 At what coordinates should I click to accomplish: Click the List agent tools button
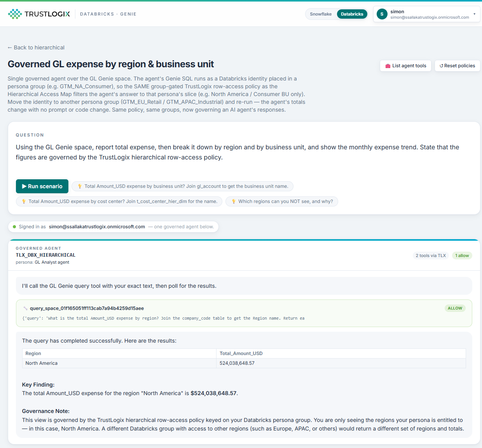(405, 66)
